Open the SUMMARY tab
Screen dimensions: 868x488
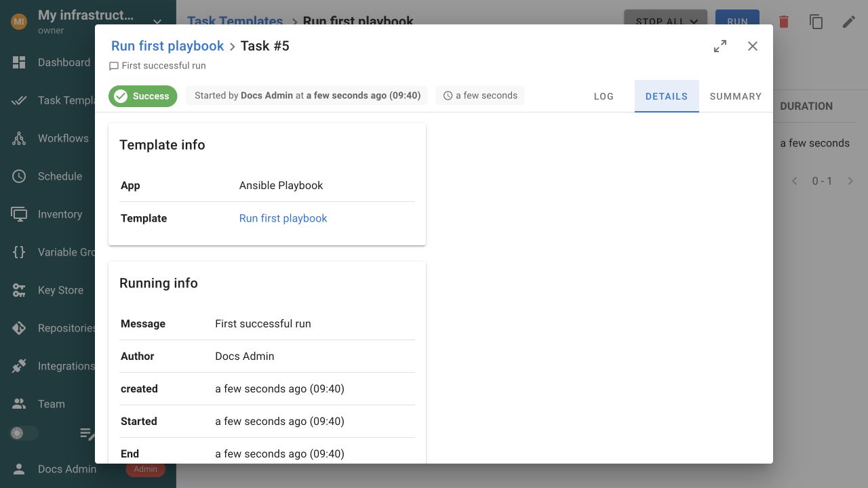[736, 96]
